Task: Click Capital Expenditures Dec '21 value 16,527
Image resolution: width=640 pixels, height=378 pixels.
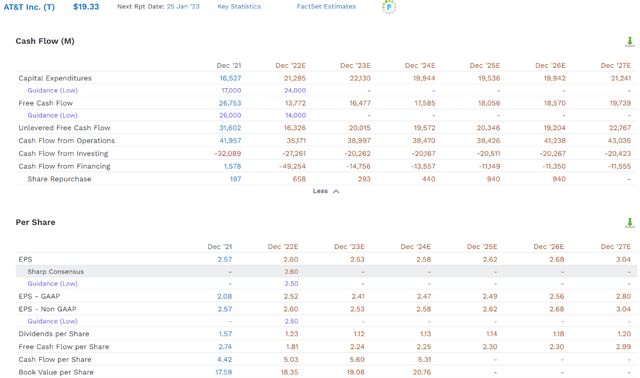Action: [230, 78]
